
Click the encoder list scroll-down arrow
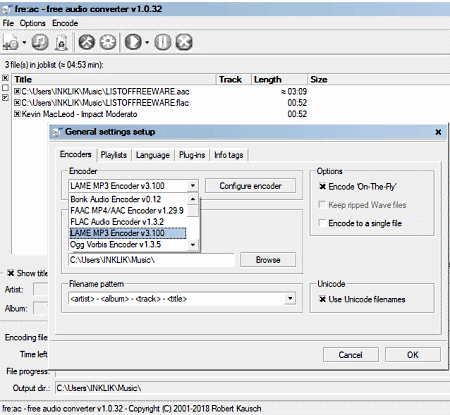point(193,245)
